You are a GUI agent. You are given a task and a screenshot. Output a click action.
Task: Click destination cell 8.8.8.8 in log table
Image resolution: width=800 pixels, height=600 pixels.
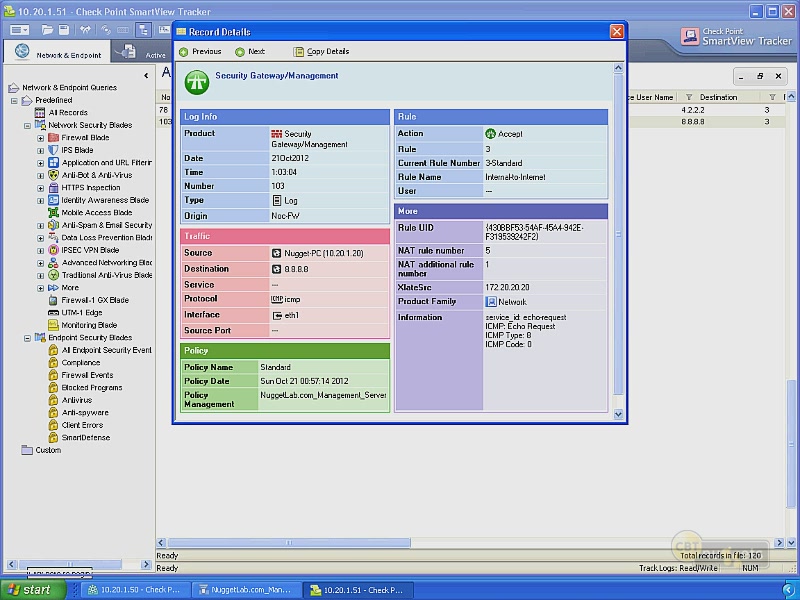point(693,122)
